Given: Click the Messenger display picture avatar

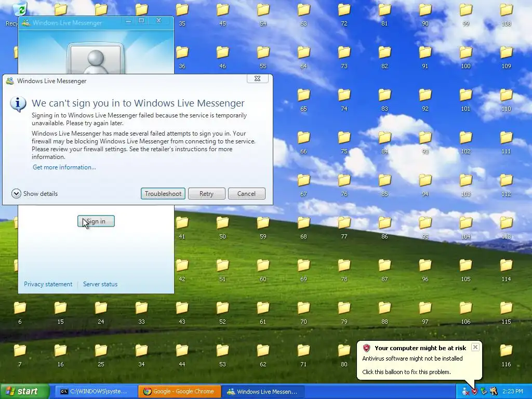Looking at the screenshot, I should coord(96,59).
